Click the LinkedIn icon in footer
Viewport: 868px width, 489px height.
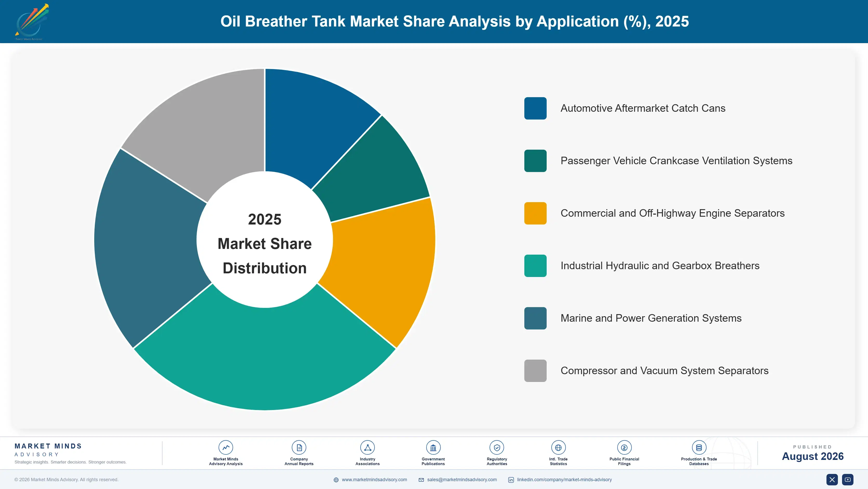click(x=511, y=480)
